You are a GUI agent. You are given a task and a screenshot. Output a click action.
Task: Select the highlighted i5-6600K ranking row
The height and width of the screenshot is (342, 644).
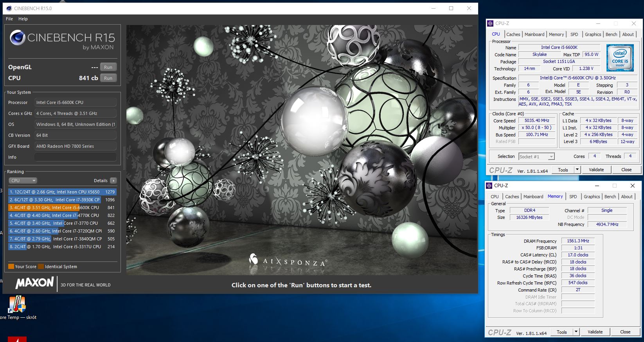tap(62, 208)
